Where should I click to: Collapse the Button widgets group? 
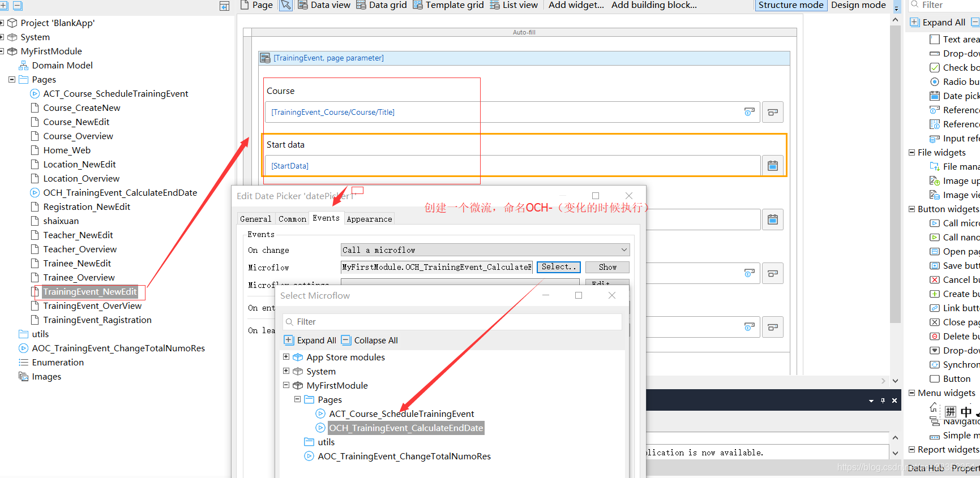(912, 209)
